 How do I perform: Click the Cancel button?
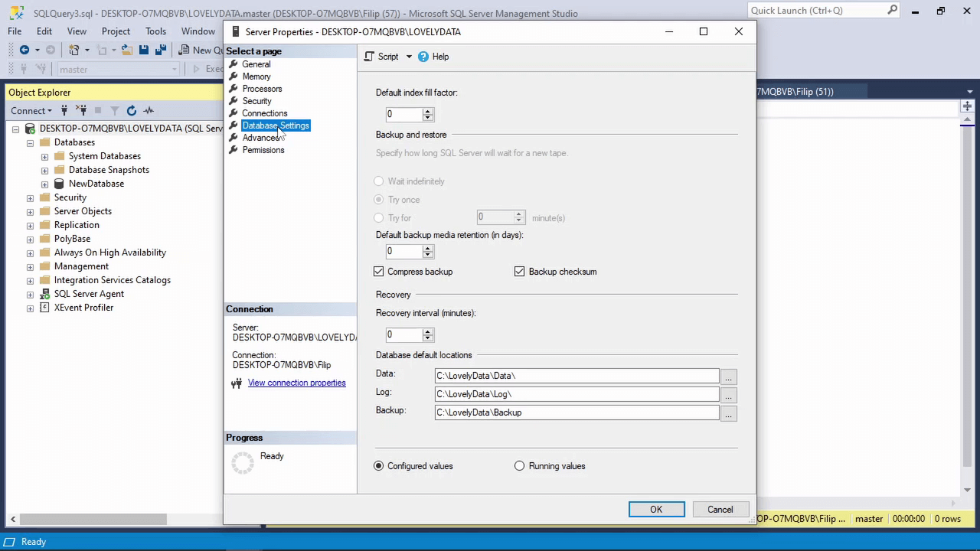coord(720,510)
